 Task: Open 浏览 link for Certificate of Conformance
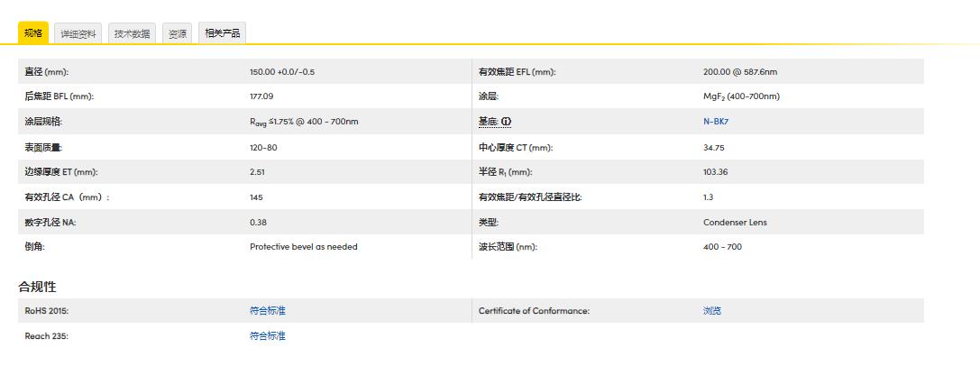(711, 311)
